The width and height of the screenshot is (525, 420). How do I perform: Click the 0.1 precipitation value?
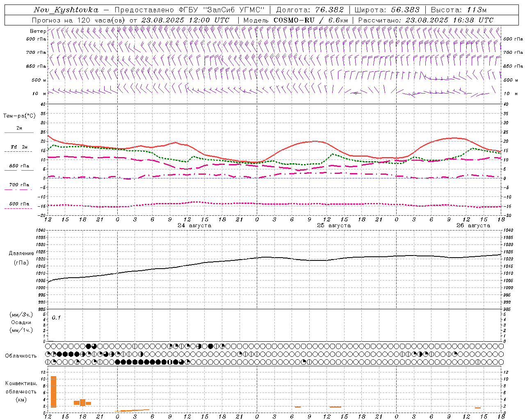[x=56, y=317]
